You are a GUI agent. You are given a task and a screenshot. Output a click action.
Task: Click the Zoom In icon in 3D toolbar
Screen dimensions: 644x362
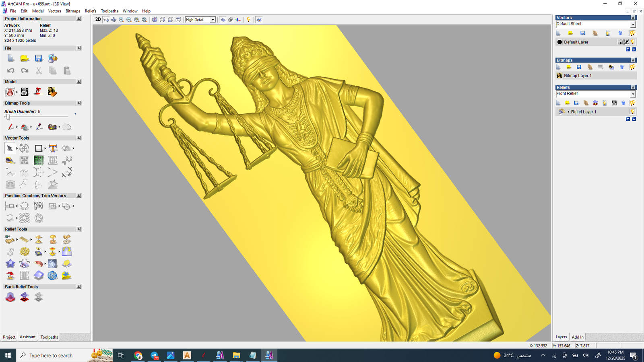[x=121, y=20]
